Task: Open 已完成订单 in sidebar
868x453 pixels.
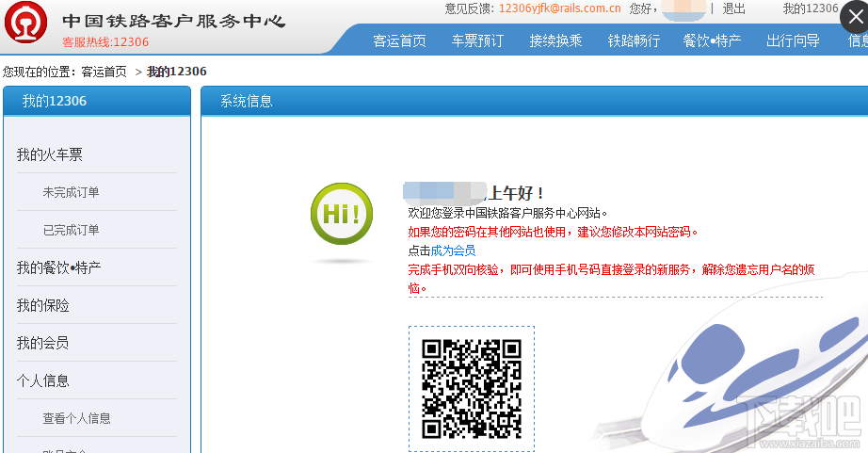Action: [71, 230]
